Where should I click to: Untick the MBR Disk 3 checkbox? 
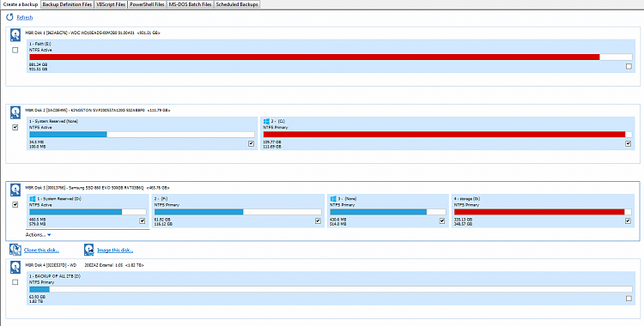pos(15,204)
